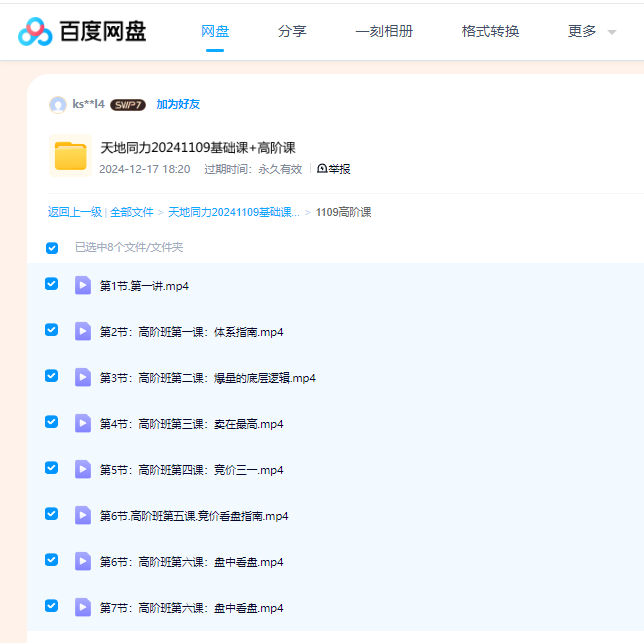The image size is (644, 643).
Task: Click 返回上一级 breadcrumb link
Action: tap(75, 212)
